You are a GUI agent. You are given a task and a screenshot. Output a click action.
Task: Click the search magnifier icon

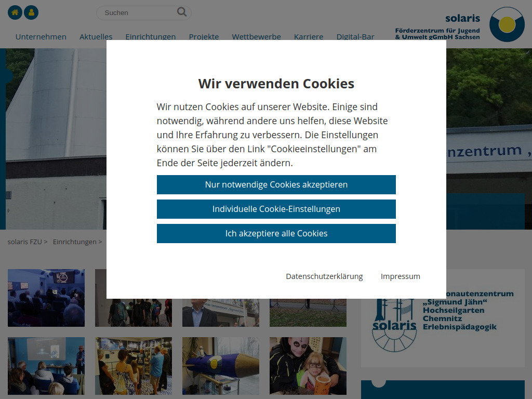coord(181,12)
